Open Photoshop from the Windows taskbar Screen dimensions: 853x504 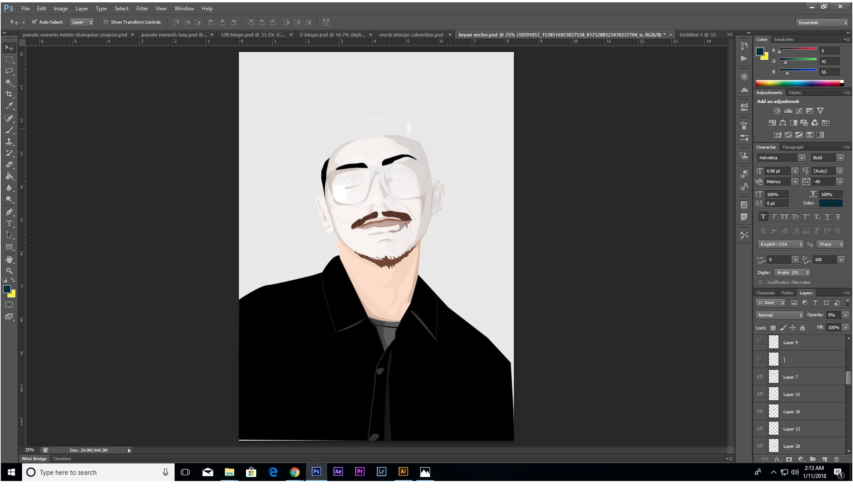(x=316, y=472)
